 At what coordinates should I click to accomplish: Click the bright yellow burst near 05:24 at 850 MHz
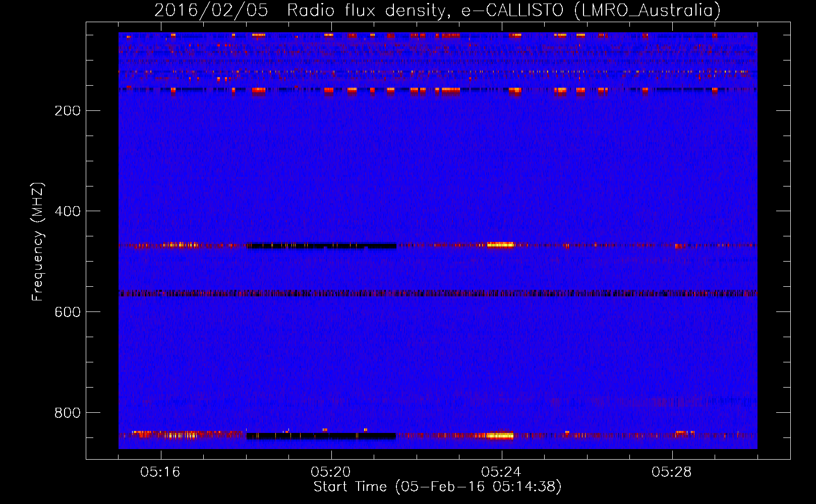point(499,435)
